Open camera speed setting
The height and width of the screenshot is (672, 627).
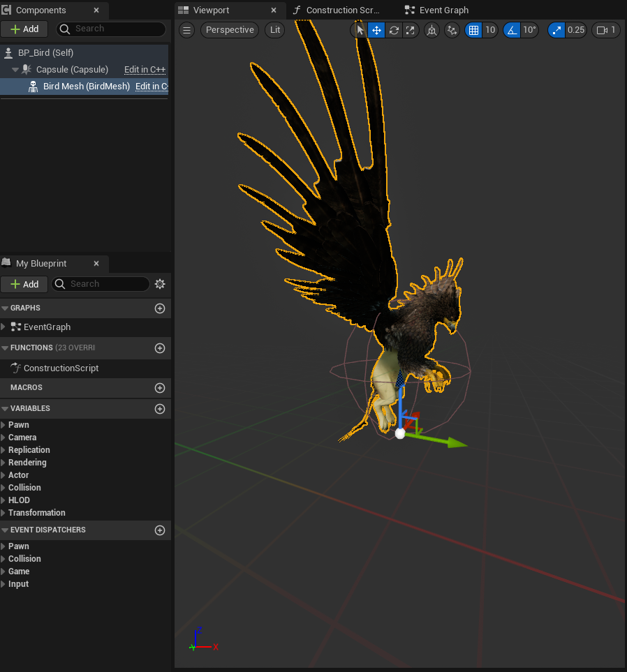point(606,30)
